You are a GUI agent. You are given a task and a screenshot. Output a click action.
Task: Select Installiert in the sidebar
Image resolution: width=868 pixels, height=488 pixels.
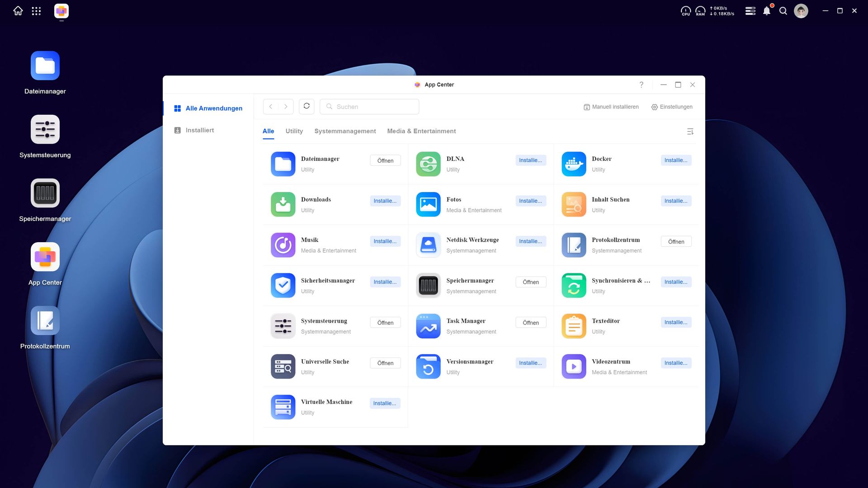(199, 130)
